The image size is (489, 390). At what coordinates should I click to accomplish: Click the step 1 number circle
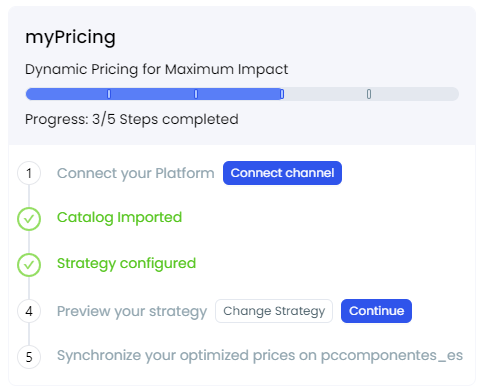(29, 173)
